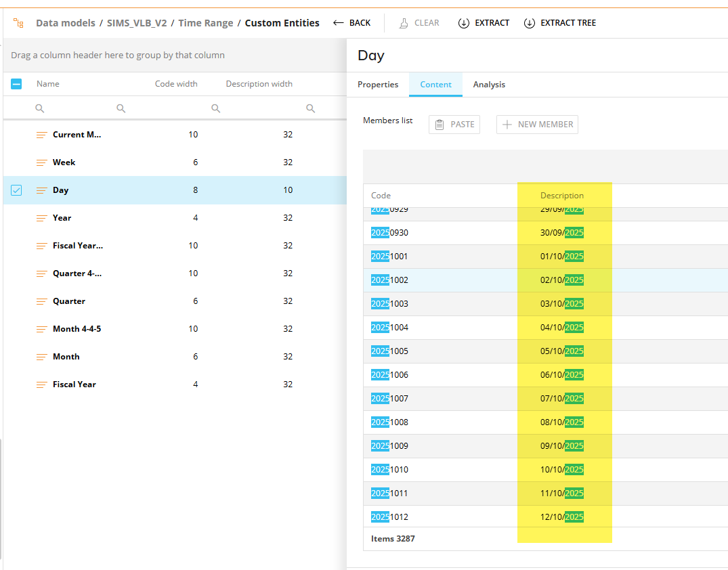Viewport: 728px width, 570px height.
Task: Select the Week entity row
Action: 175,162
